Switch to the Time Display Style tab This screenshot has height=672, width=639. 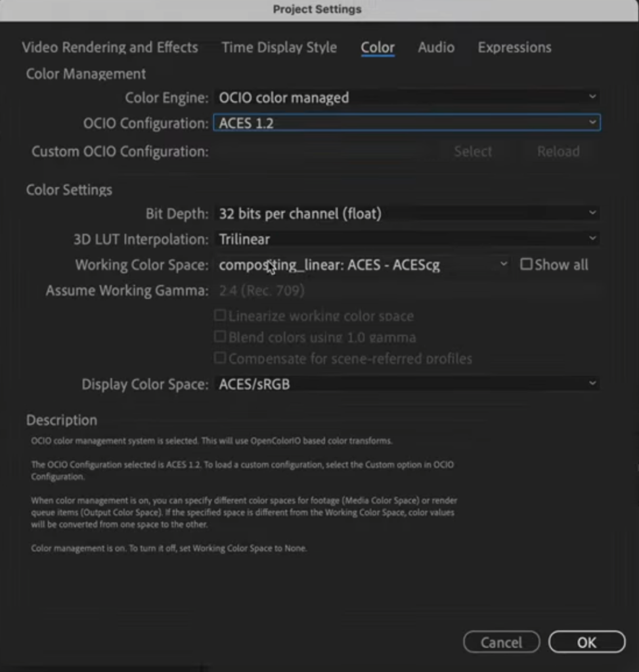click(x=279, y=47)
